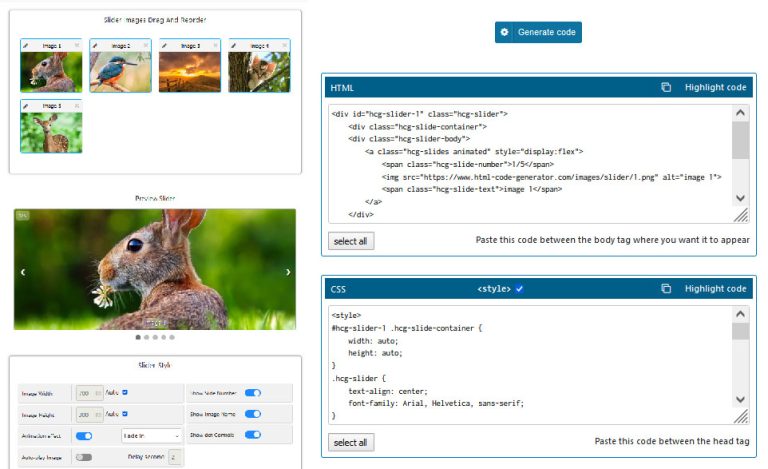Jump to fifth slide dot
Image resolution: width=768 pixels, height=469 pixels.
pyautogui.click(x=172, y=337)
